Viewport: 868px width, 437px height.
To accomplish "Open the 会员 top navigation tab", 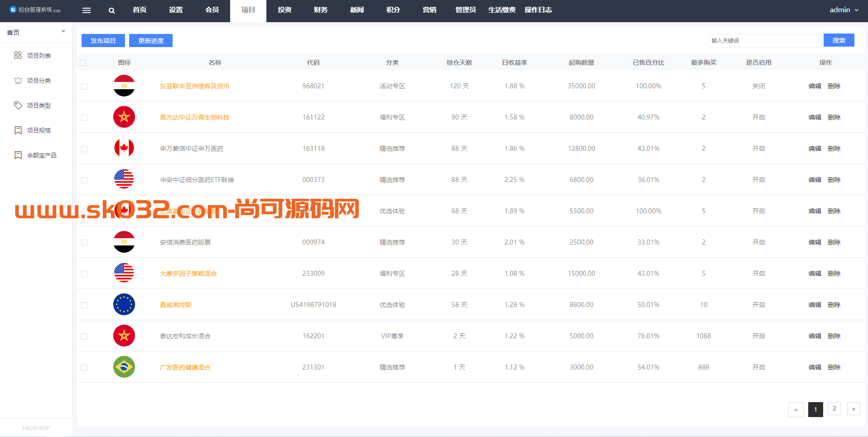I will tap(212, 10).
